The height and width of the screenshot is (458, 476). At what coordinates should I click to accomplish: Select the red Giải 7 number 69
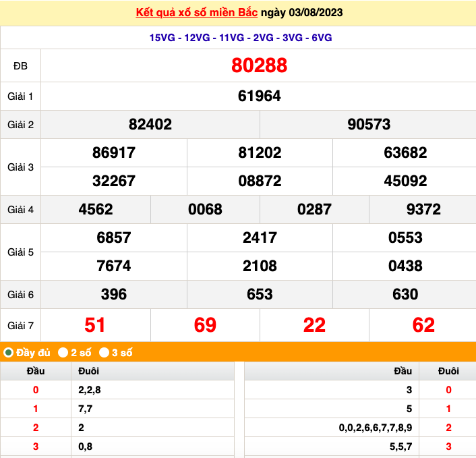[205, 325]
